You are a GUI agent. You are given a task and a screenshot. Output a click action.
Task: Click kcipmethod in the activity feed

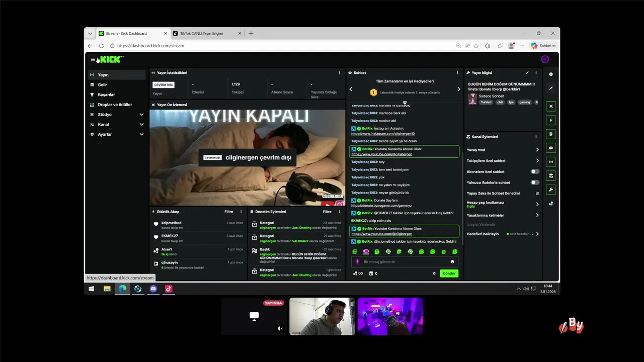pyautogui.click(x=172, y=223)
